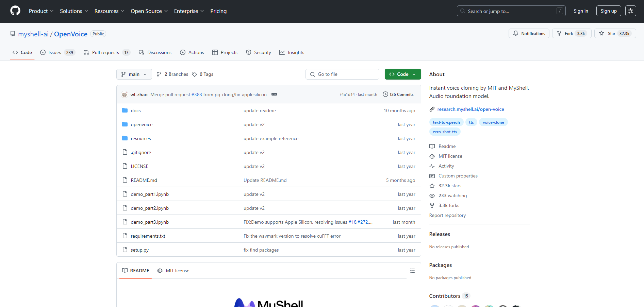Click the Sign up button
Screen dimensions: 644x307
(609, 11)
